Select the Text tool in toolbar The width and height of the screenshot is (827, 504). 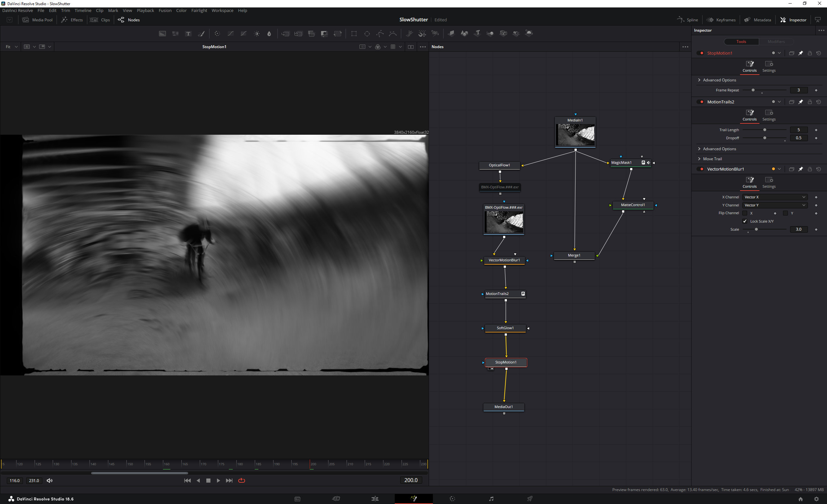(188, 34)
